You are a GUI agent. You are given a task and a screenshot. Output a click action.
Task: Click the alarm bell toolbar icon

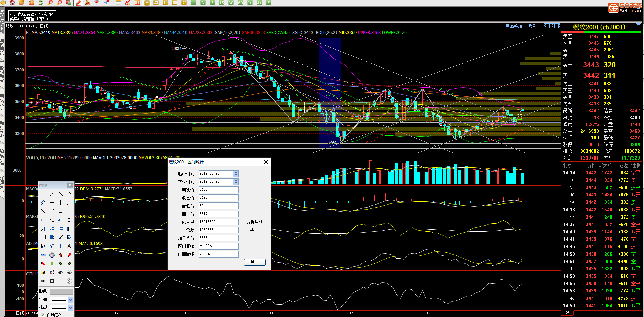(x=88, y=3)
